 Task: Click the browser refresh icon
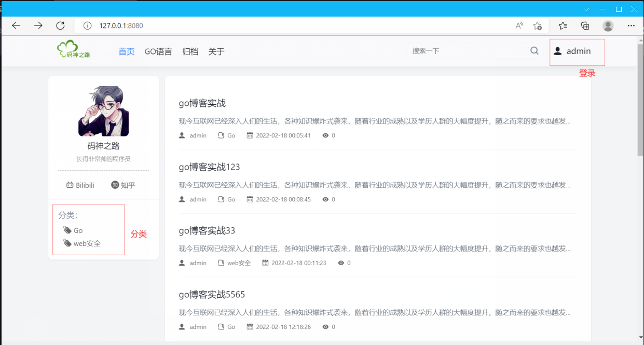coord(60,25)
